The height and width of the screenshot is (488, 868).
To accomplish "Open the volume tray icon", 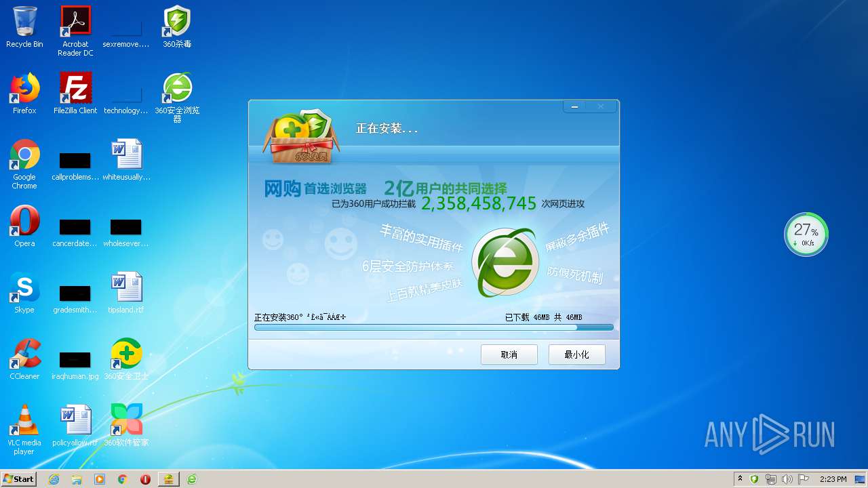I will (787, 479).
